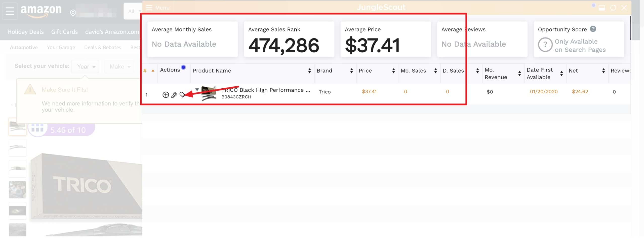Sort table by Price column

393,71
